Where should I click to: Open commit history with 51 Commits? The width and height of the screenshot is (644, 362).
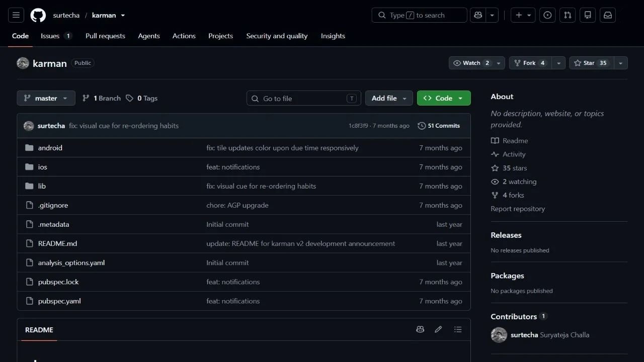pyautogui.click(x=439, y=126)
